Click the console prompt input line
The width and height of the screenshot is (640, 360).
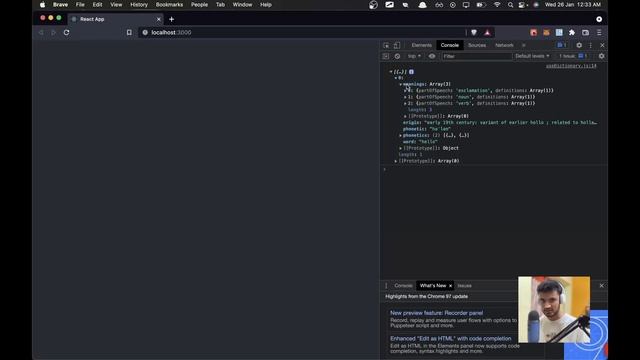click(494, 169)
